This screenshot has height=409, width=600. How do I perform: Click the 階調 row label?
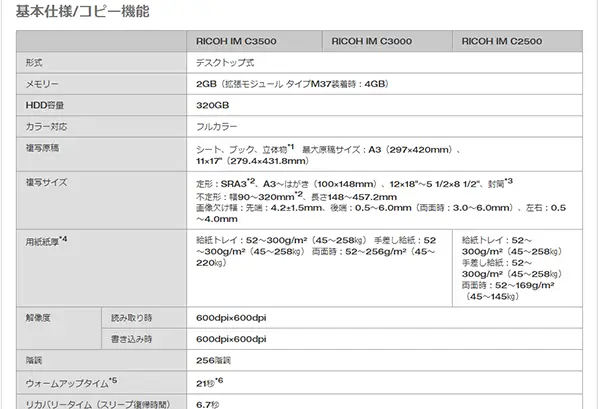click(x=101, y=360)
